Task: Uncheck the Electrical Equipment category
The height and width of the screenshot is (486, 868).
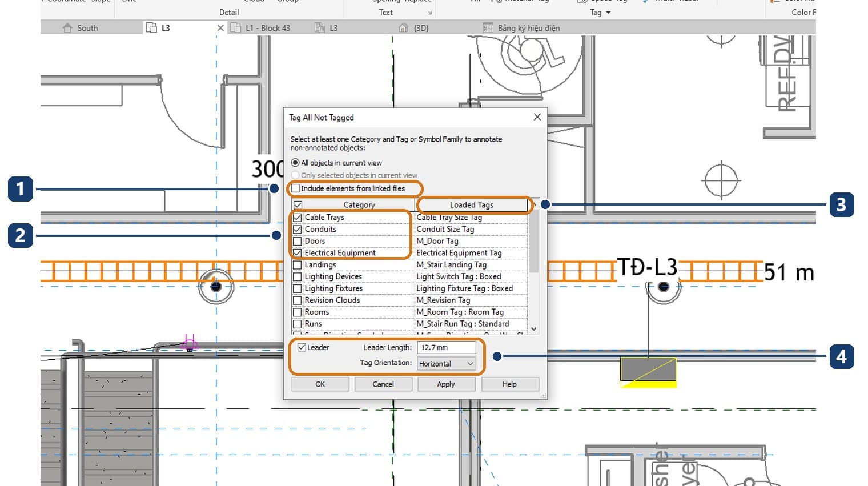Action: click(298, 253)
